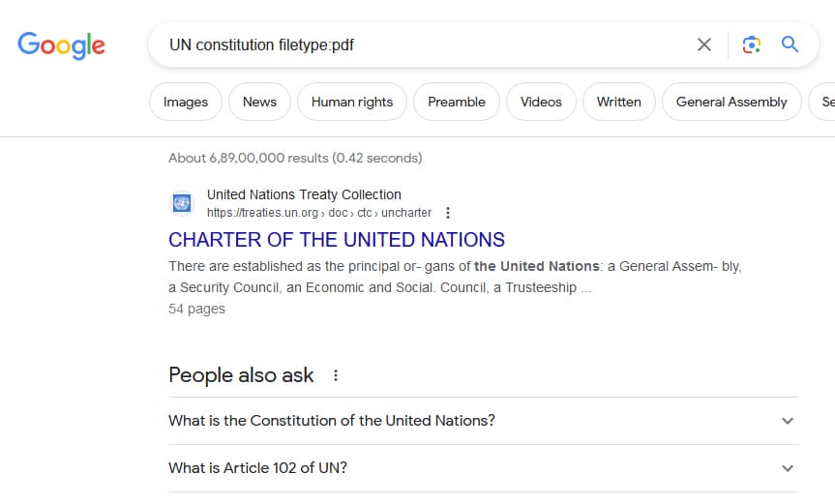Open the three-dot menu beside the treaties.un.org URL
Image resolution: width=835 pixels, height=504 pixels.
tap(447, 213)
